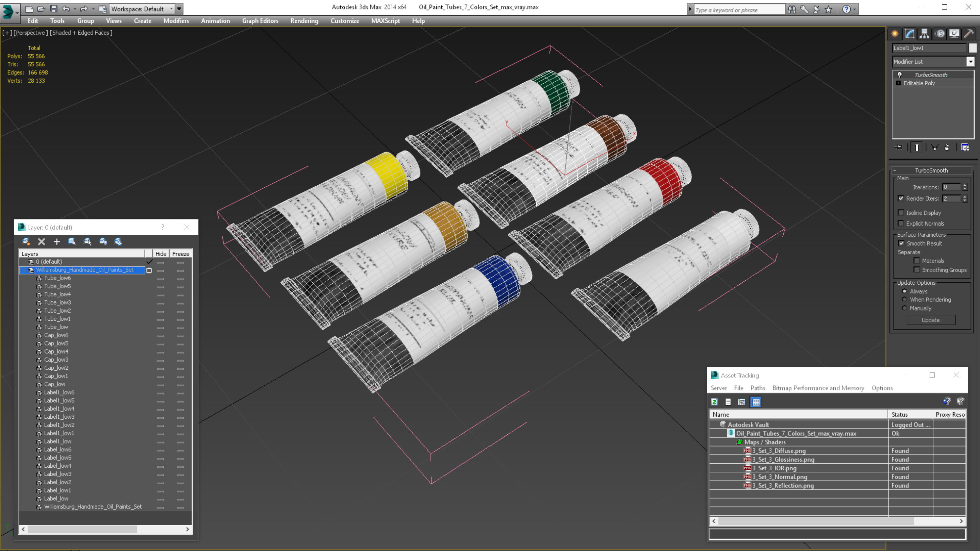Click the Perspective viewport label
Image resolution: width=980 pixels, height=551 pixels.
click(x=31, y=33)
